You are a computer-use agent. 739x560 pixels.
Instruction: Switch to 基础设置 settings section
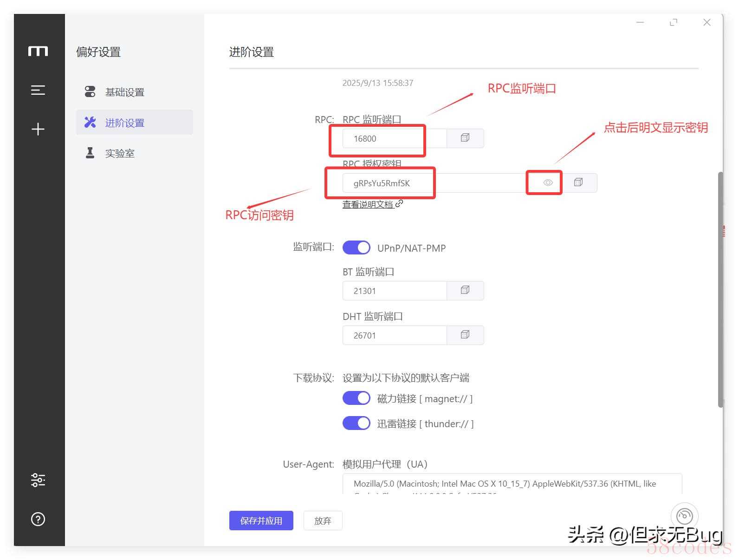pos(124,92)
